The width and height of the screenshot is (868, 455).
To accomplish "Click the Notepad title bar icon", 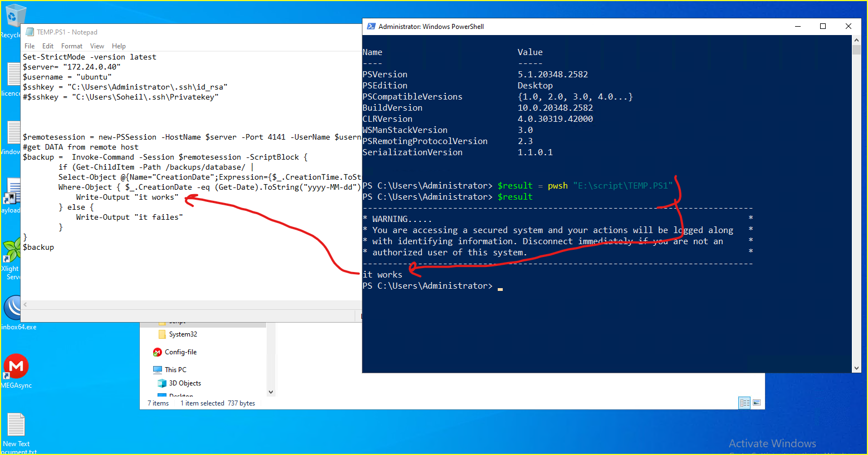I will pyautogui.click(x=30, y=32).
